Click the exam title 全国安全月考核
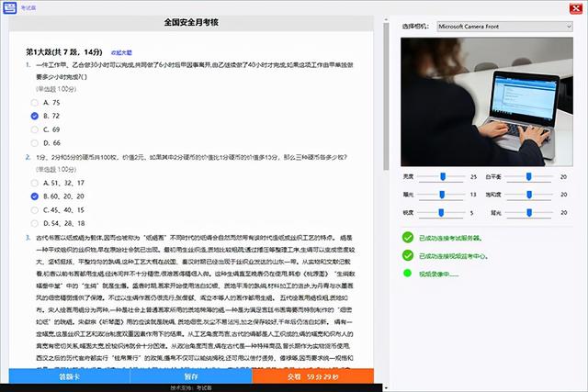Screen dimensions: 588x392 (191, 22)
